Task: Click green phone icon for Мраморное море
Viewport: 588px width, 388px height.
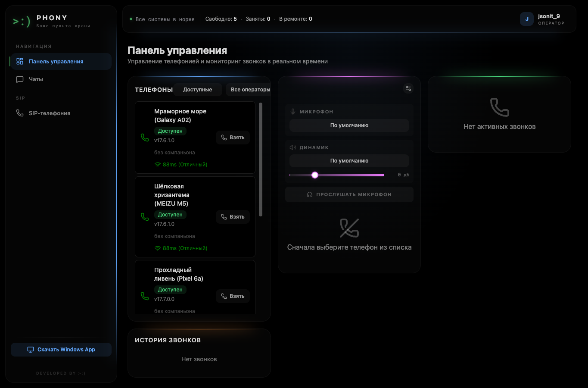Action: point(145,138)
